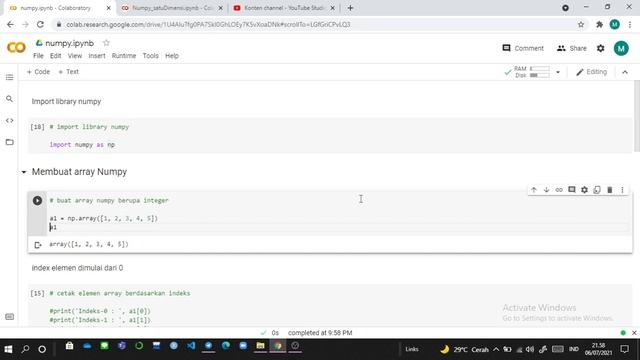
Task: Clear the cell output icon beside array result
Action: tap(38, 245)
